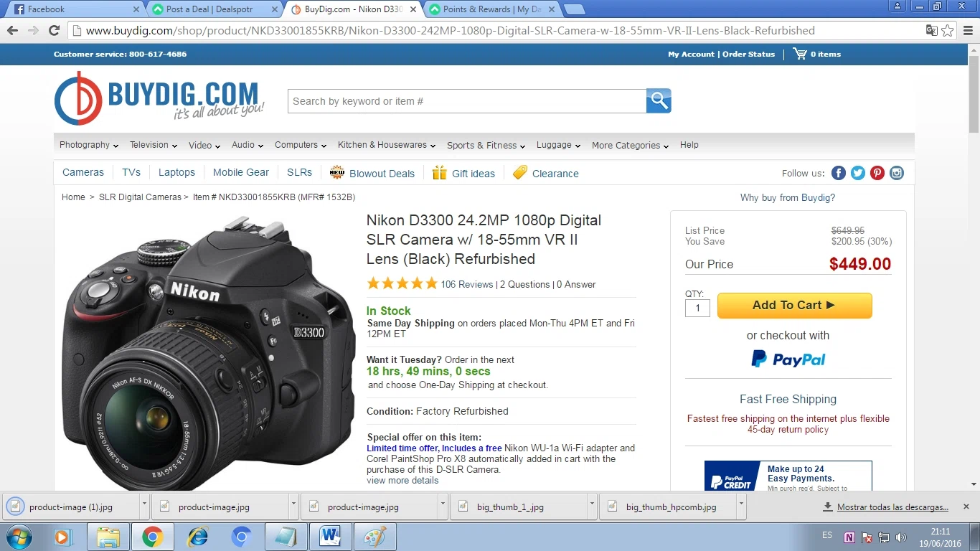Open the Mobile Gear quick link

(x=241, y=172)
